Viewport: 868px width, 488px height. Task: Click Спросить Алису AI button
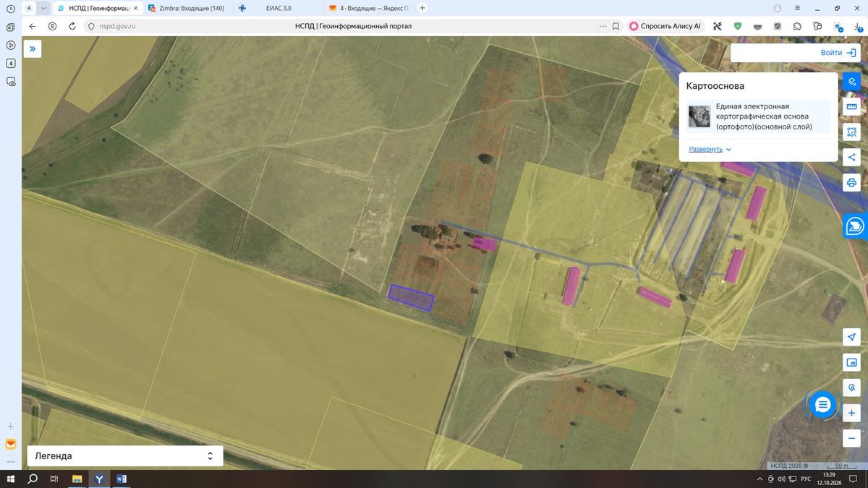[x=665, y=26]
